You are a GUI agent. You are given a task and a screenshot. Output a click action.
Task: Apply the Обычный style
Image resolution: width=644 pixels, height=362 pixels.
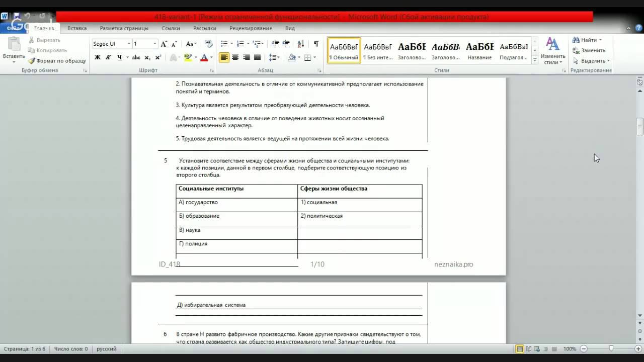344,50
